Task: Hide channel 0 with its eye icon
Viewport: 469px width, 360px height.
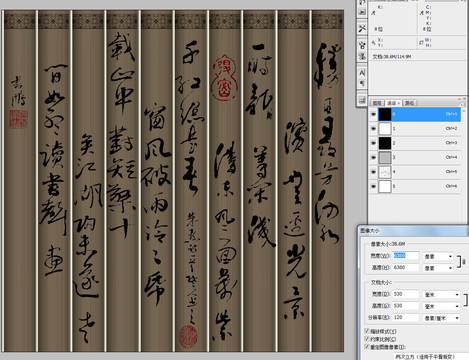Action: tap(373, 114)
